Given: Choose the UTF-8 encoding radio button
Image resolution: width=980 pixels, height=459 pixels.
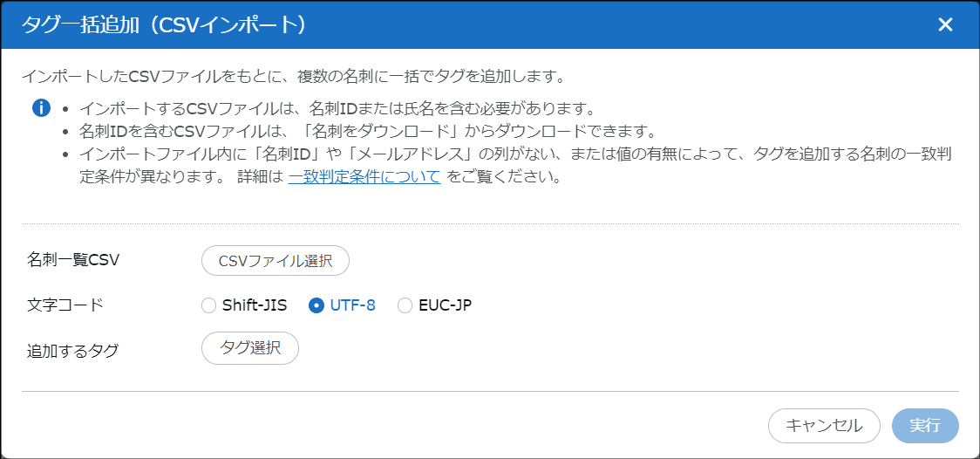Looking at the screenshot, I should point(316,305).
